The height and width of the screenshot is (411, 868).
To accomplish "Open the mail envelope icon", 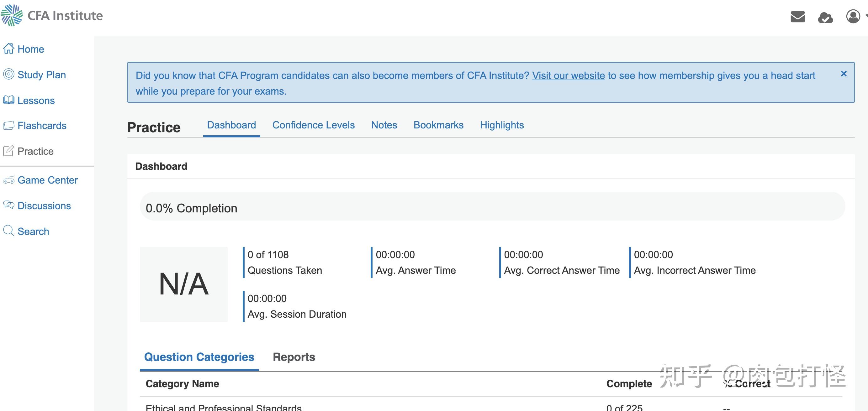I will pos(797,17).
